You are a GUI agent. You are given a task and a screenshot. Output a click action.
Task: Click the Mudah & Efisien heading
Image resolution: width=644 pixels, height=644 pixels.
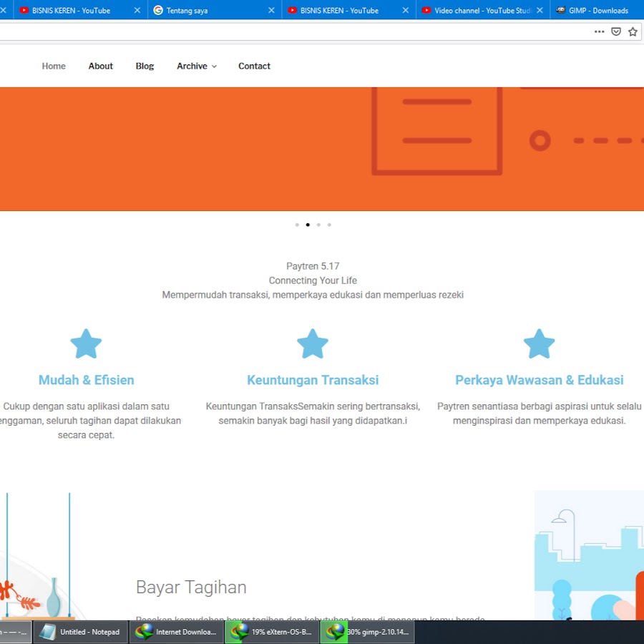[87, 380]
